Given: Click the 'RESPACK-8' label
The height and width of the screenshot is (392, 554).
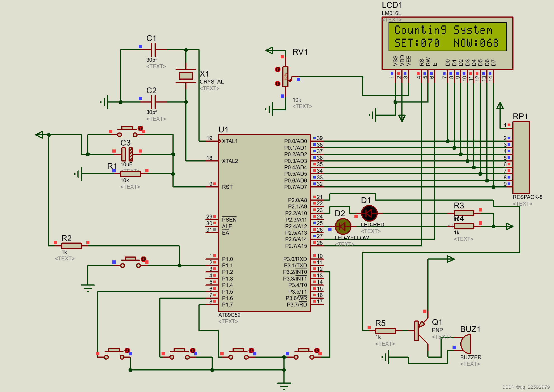Looking at the screenshot, I should point(527,197).
